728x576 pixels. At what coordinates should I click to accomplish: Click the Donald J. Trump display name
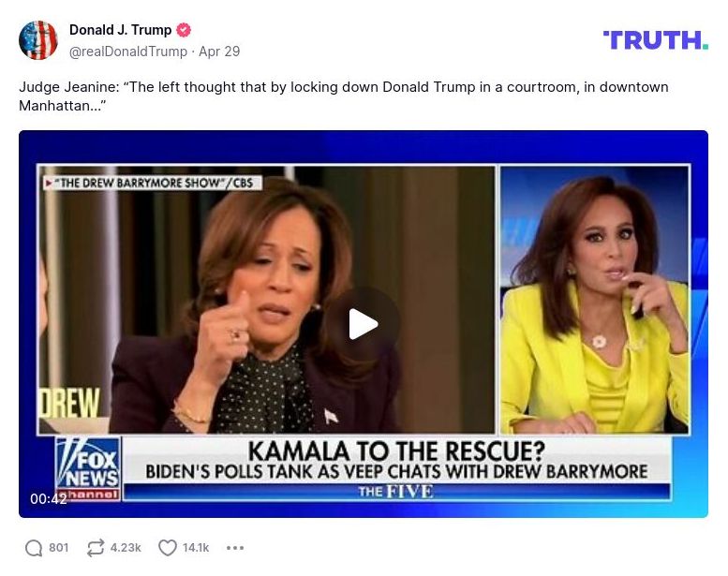[x=120, y=30]
